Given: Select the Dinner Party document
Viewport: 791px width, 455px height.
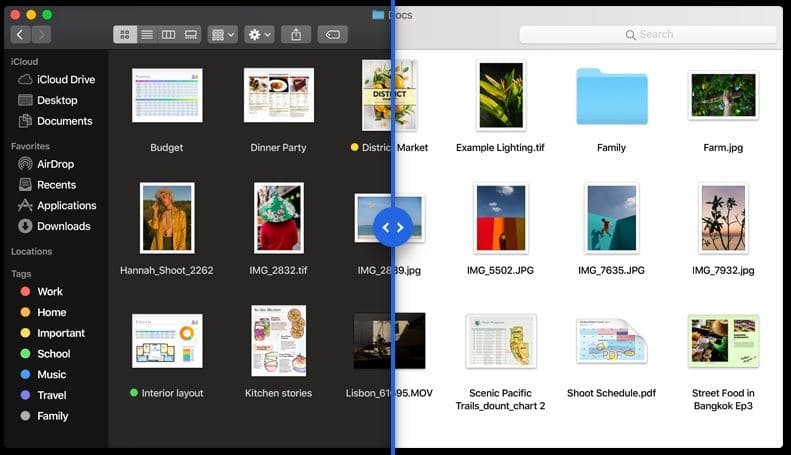Looking at the screenshot, I should click(x=278, y=95).
